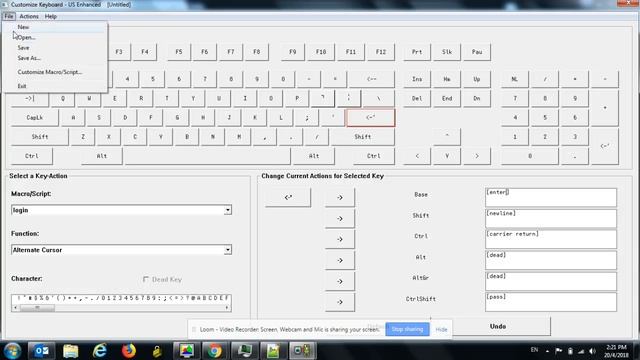The width and height of the screenshot is (640, 360).
Task: Assign action to Base with arrow button
Action: click(340, 198)
